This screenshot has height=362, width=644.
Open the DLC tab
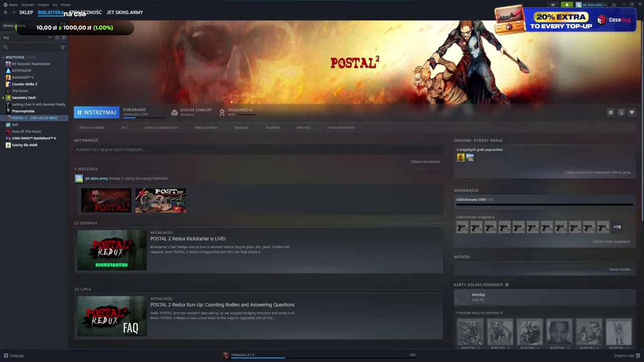pyautogui.click(x=124, y=128)
